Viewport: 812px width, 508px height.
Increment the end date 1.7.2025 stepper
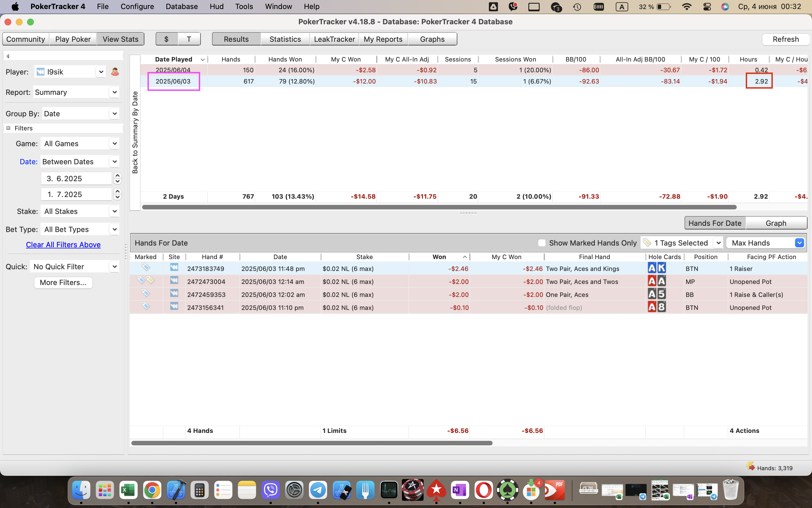coord(118,191)
